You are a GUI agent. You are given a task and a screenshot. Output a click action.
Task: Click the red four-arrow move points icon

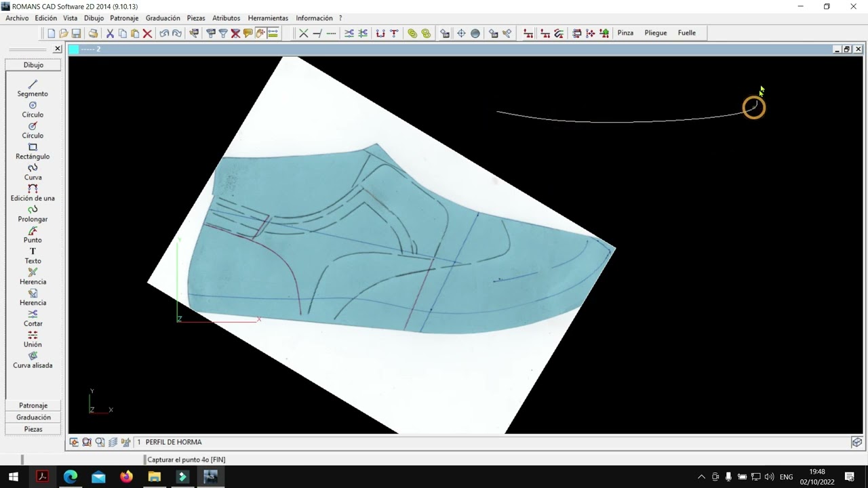591,33
